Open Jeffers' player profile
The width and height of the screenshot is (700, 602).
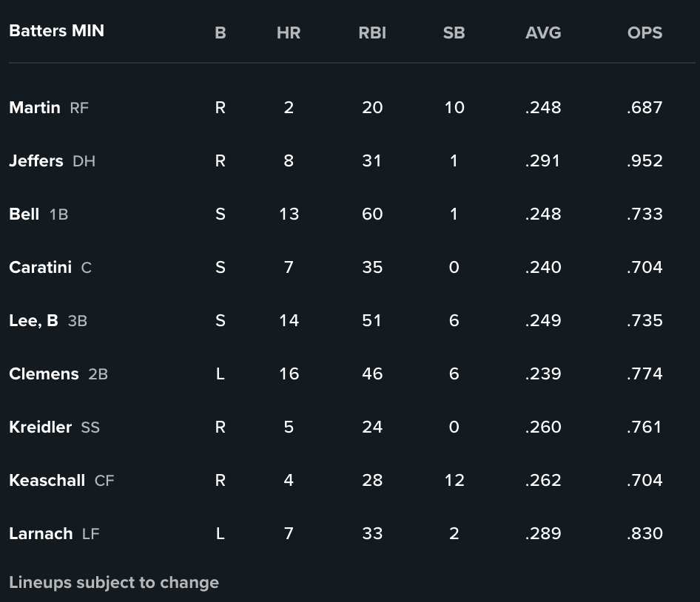(36, 160)
